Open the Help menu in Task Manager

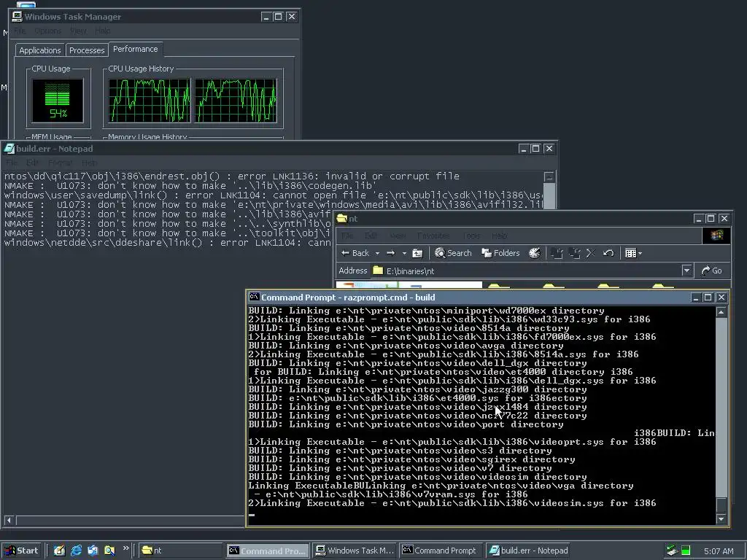point(102,31)
